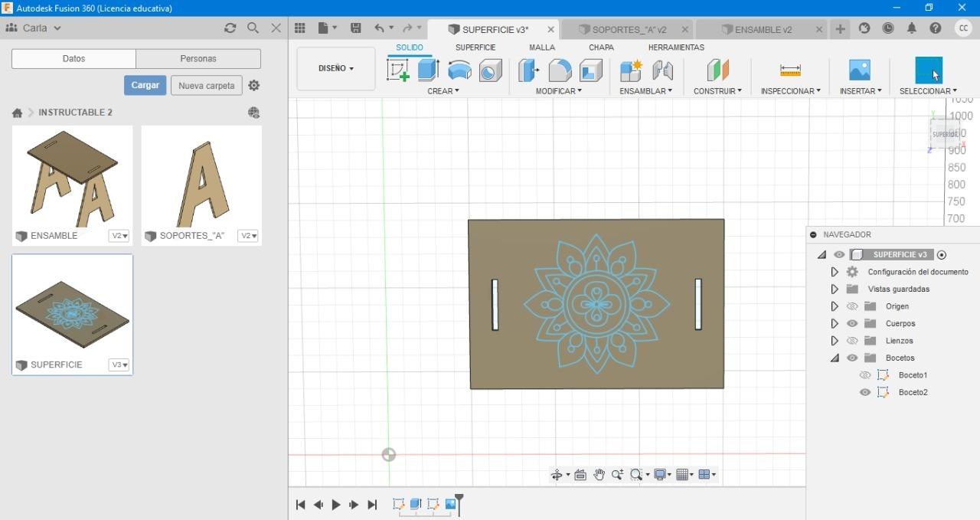The height and width of the screenshot is (520, 980).
Task: Toggle visibility of Bocetos folder
Action: click(x=852, y=358)
